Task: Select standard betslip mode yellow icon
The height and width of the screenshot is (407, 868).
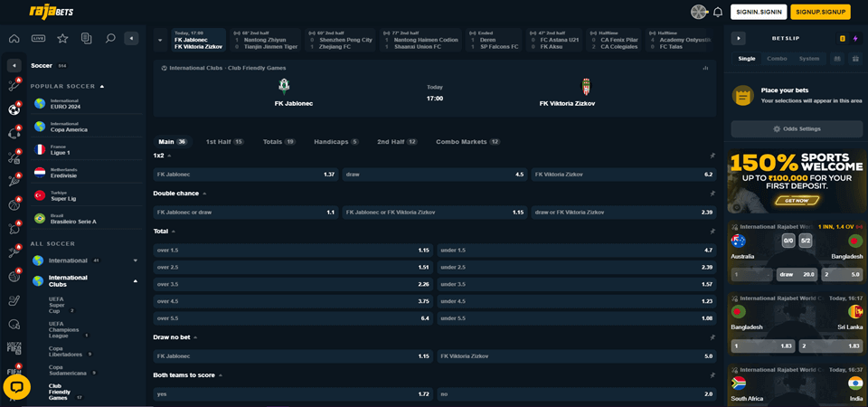Action: point(842,38)
